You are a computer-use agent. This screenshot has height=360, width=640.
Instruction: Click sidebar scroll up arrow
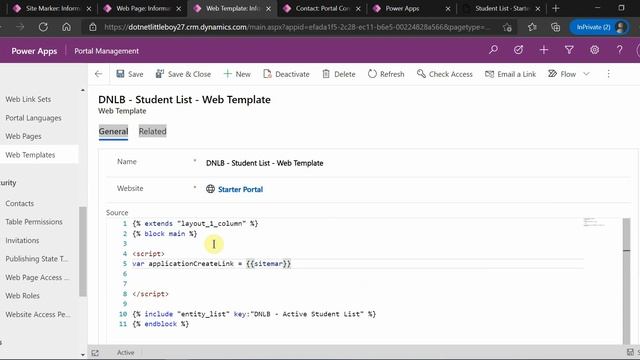coord(83,90)
